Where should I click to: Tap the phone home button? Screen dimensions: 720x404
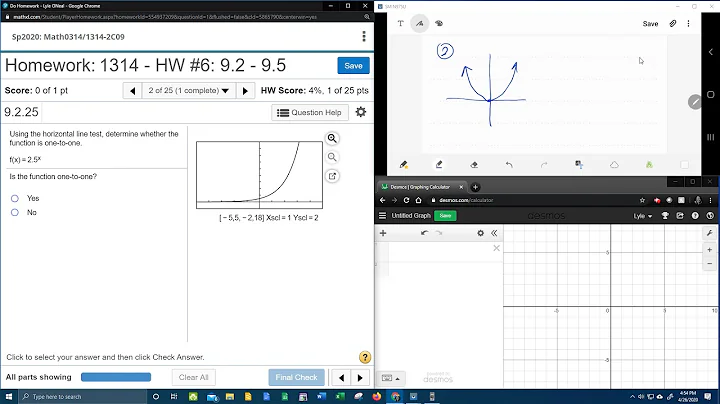click(x=710, y=95)
